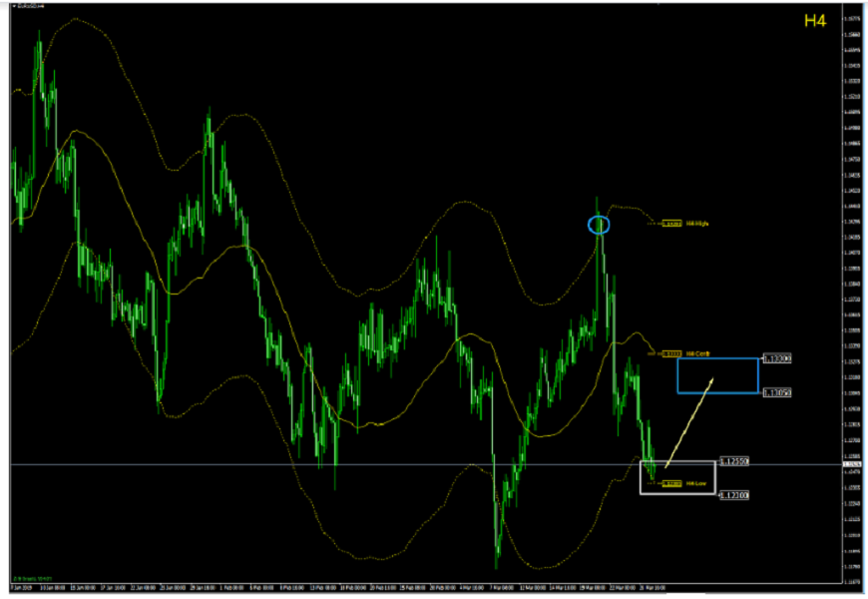Select the H4 Low indicator label
This screenshot has width=868, height=599.
[696, 484]
